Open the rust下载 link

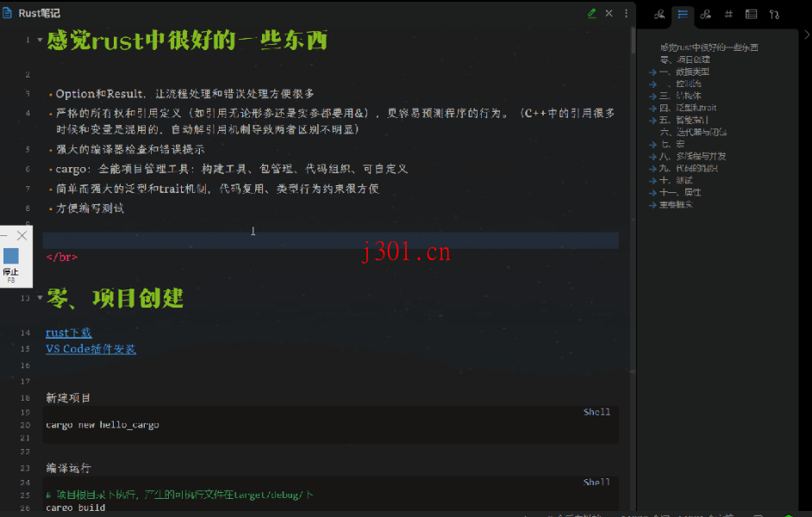[69, 333]
